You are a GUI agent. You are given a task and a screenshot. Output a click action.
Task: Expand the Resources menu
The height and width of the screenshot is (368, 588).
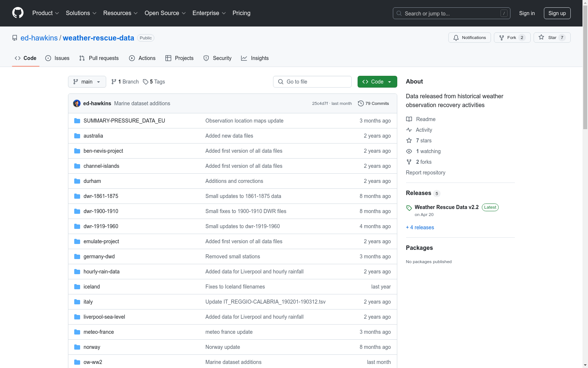[121, 13]
